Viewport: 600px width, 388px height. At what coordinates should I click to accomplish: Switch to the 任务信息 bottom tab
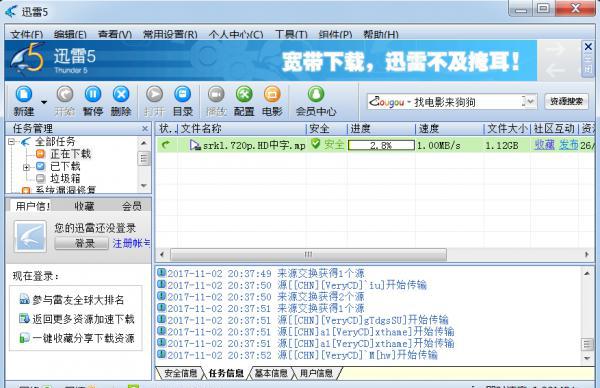pyautogui.click(x=227, y=373)
